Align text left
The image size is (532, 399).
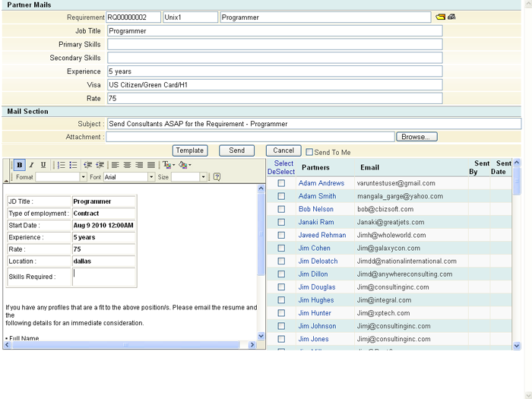(x=116, y=165)
